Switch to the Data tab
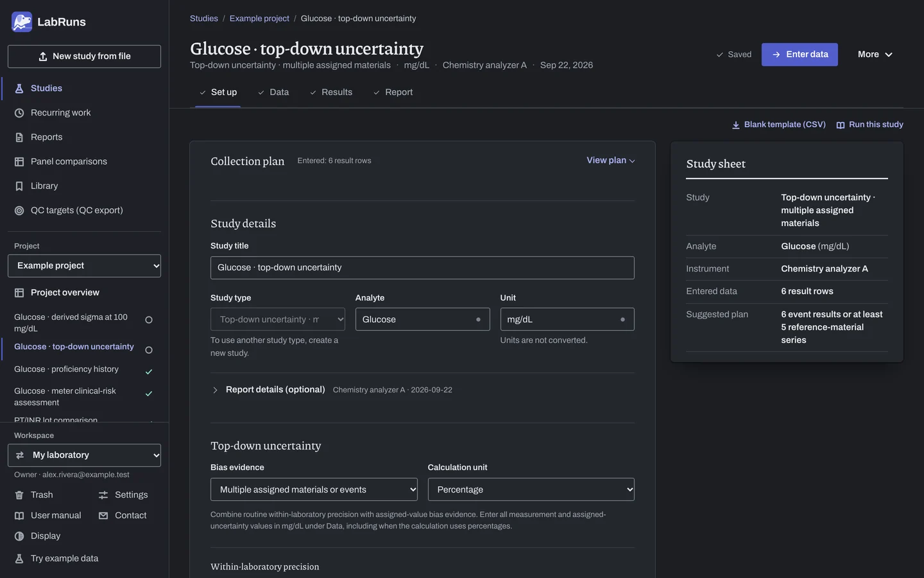Image resolution: width=924 pixels, height=578 pixels. pos(273,92)
